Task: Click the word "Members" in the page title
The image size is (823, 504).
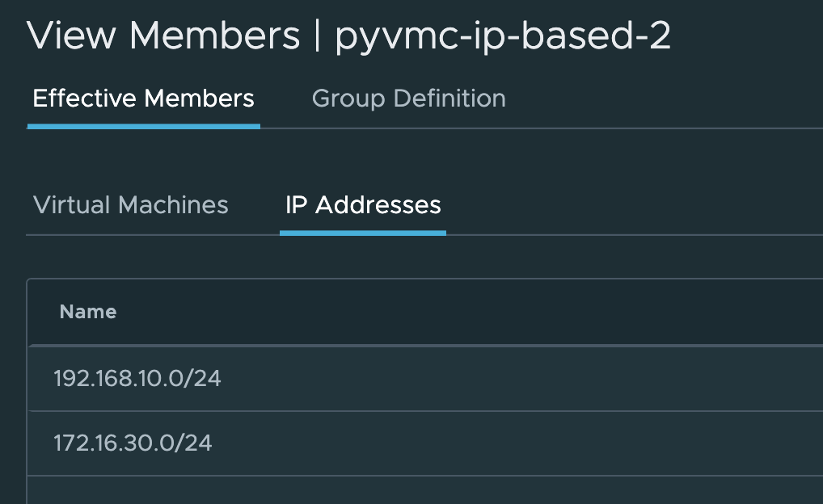Action: (x=214, y=37)
